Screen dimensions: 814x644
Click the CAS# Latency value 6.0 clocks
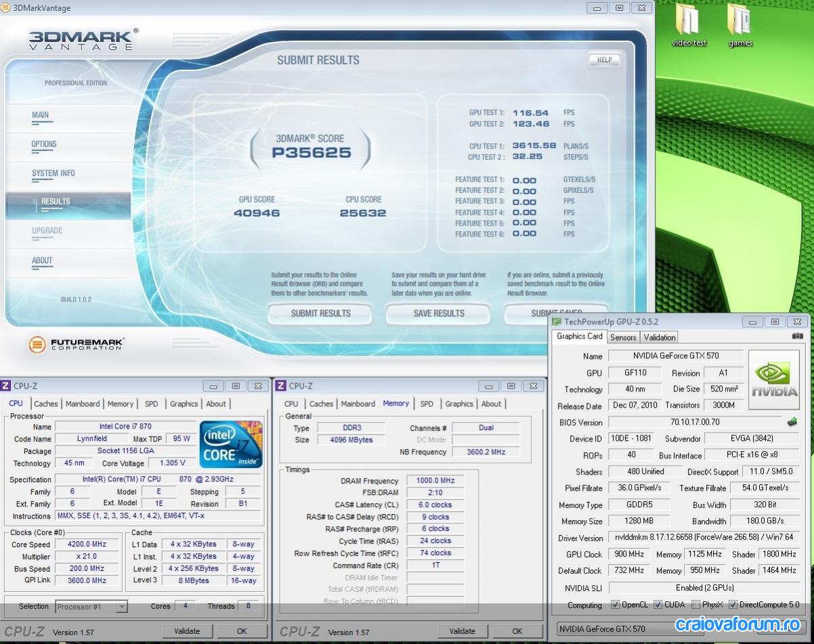pos(435,505)
